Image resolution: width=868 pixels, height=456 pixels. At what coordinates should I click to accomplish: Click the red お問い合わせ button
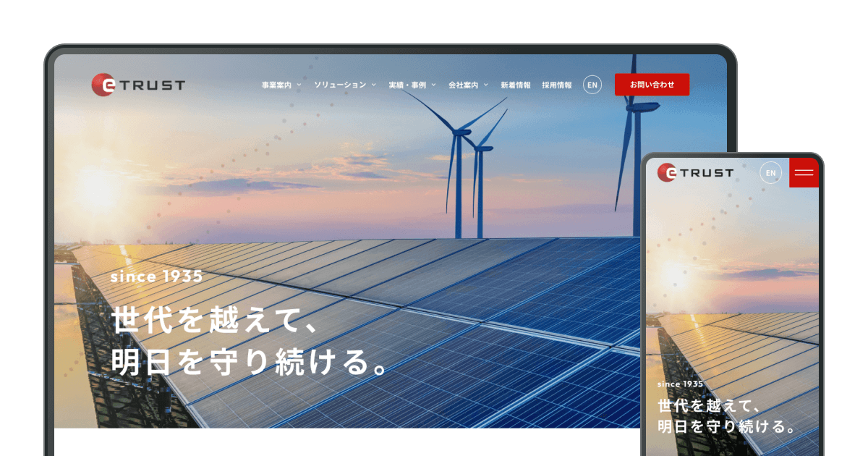coord(652,85)
